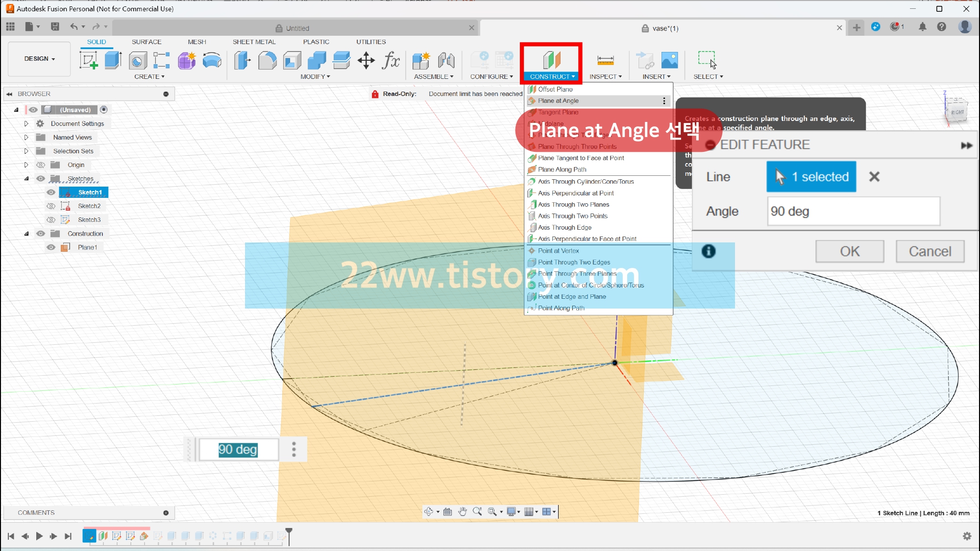Click the Joint tool in Assemble
Viewport: 980px width, 551px height.
[x=446, y=60]
